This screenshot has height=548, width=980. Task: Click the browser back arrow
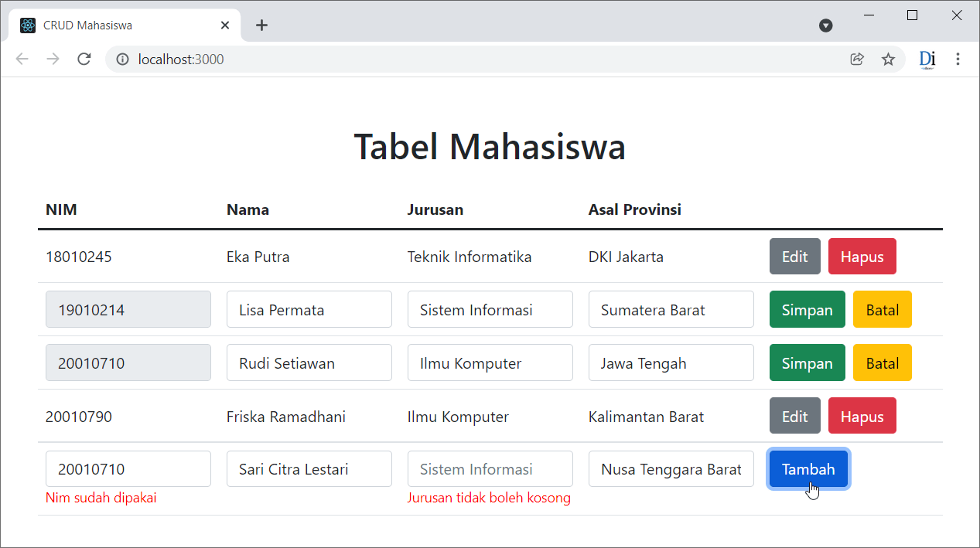click(22, 59)
